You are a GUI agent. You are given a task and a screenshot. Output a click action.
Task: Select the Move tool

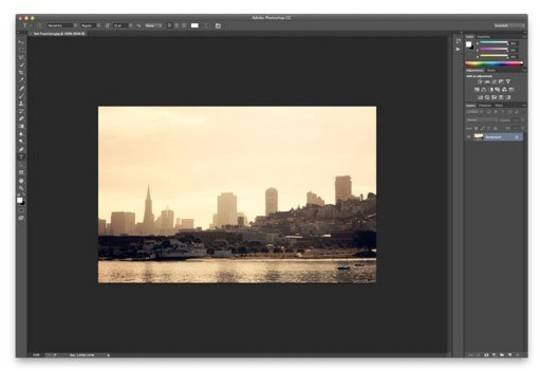tap(21, 42)
